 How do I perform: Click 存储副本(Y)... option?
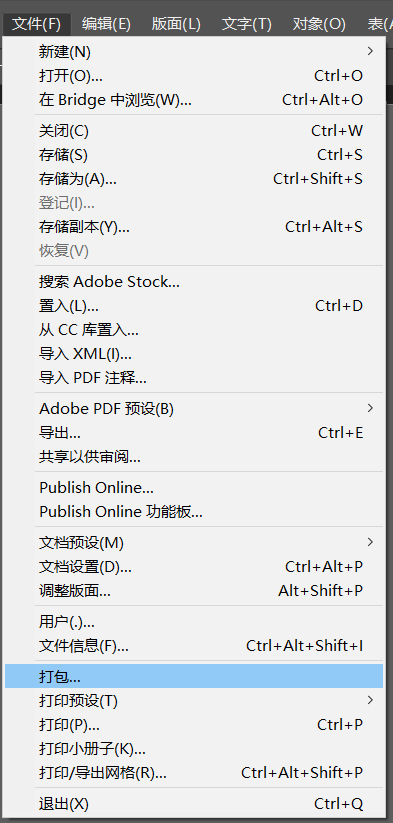[194, 227]
